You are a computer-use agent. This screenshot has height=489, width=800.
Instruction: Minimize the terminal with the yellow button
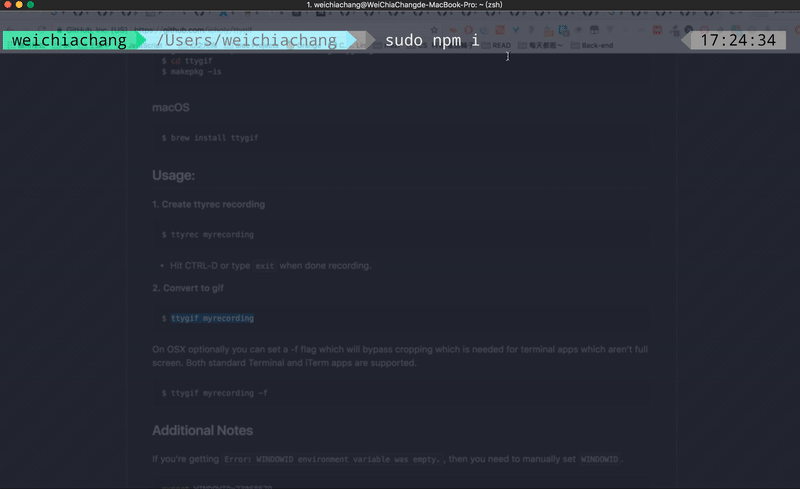(19, 5)
